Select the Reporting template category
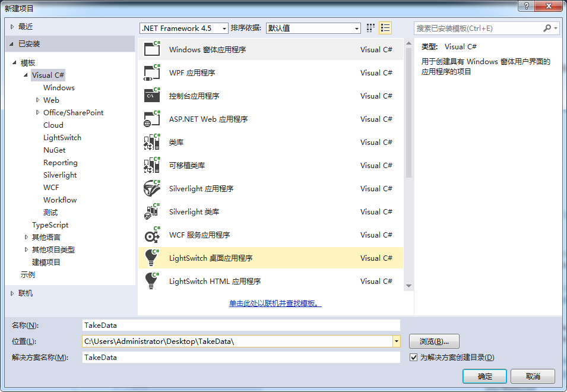This screenshot has height=392, width=567. [61, 162]
